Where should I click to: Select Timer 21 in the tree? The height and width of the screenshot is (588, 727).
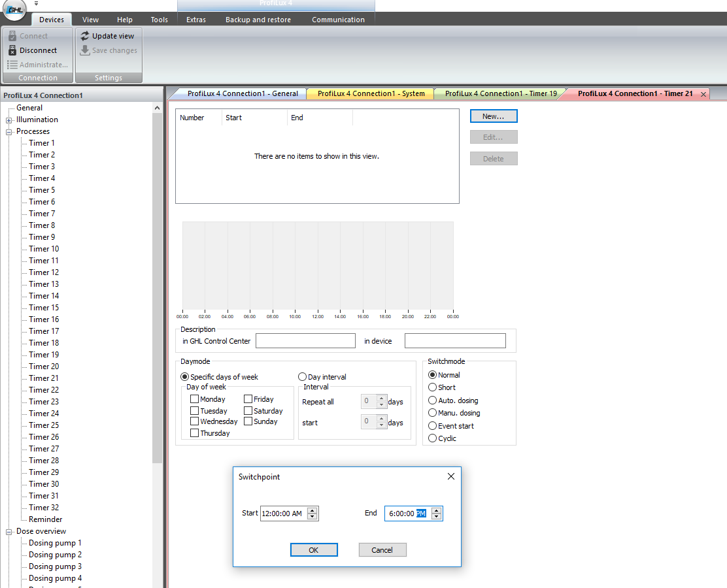[44, 378]
